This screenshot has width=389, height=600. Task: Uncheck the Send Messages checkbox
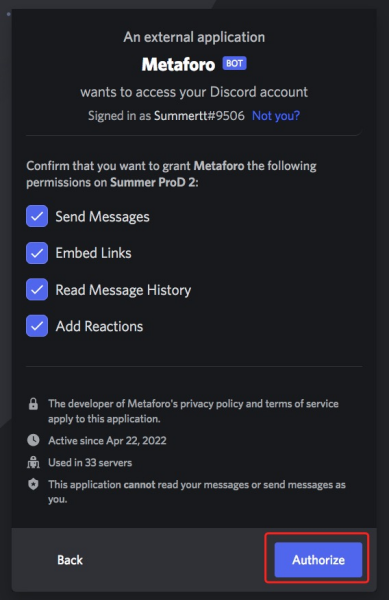(x=37, y=216)
